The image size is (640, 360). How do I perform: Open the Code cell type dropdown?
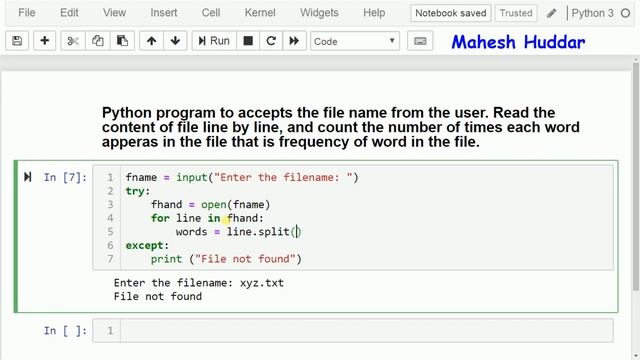pos(355,41)
